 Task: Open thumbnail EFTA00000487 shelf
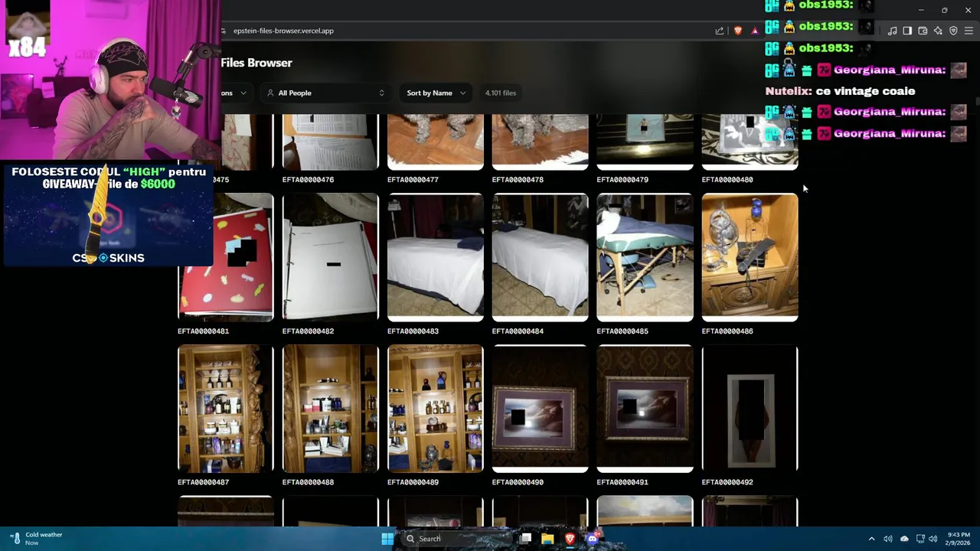225,409
